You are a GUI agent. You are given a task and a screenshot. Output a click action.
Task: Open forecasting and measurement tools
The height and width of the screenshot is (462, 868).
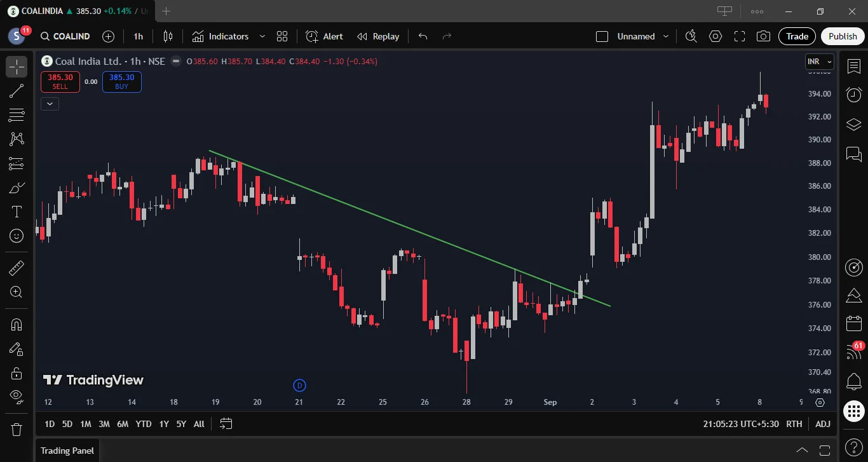coord(17,163)
